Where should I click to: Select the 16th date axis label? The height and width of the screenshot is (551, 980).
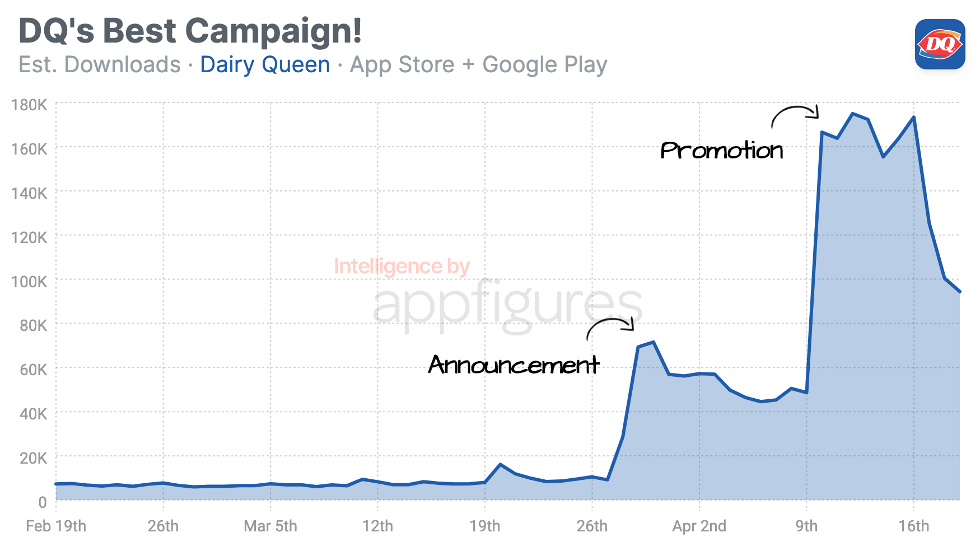tap(914, 526)
